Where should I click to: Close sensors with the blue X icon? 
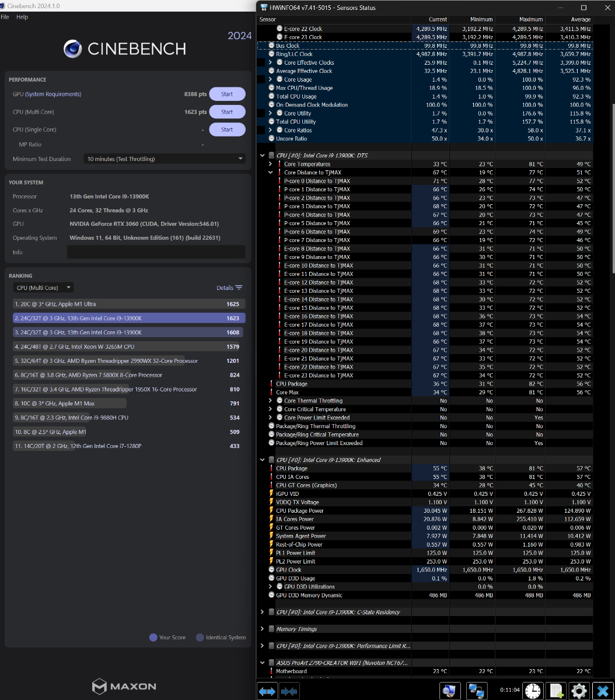(602, 691)
